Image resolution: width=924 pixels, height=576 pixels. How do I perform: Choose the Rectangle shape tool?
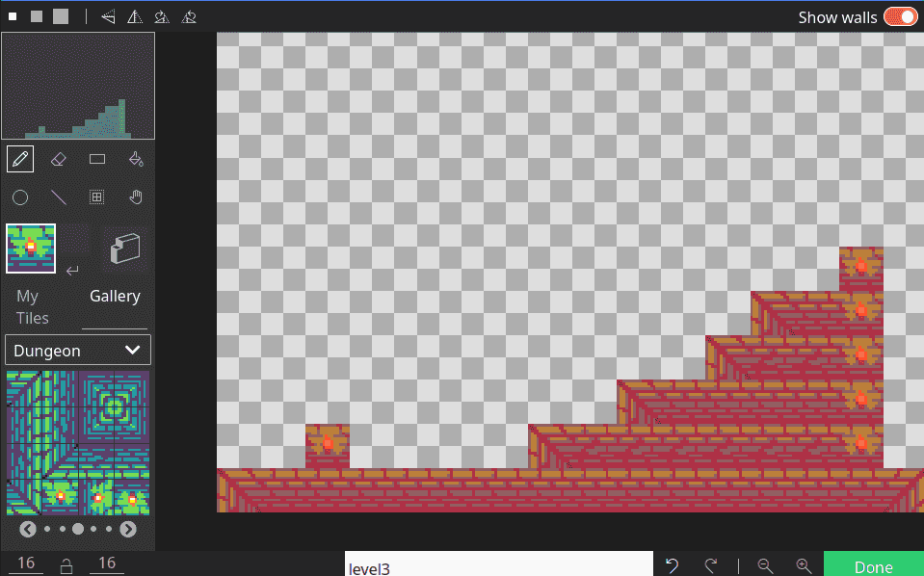(96, 159)
